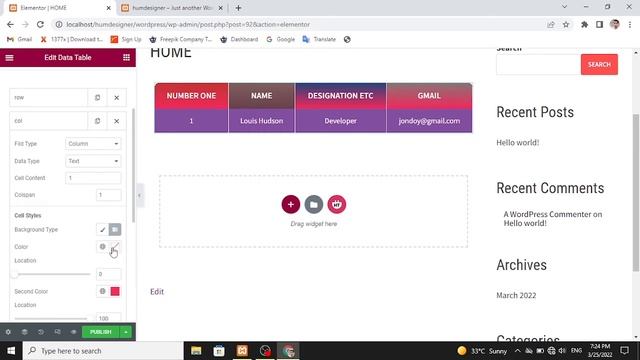The height and width of the screenshot is (360, 640).
Task: Remove the 'row' item
Action: tap(117, 98)
